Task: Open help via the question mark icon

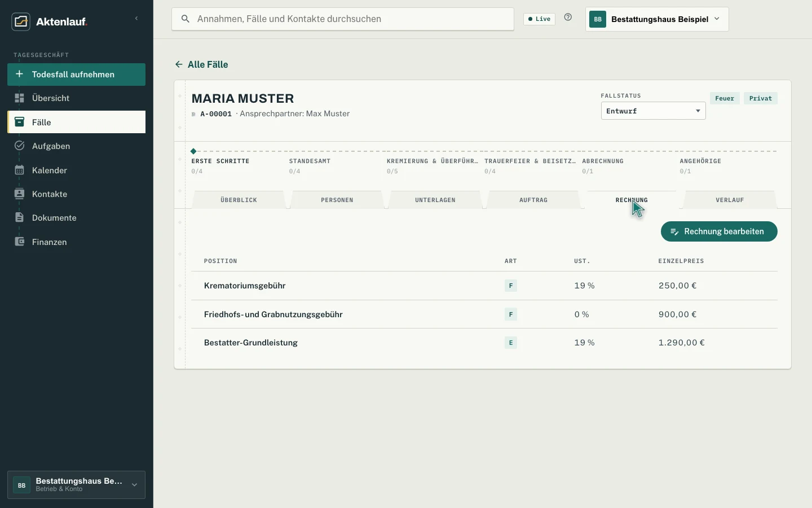Action: pyautogui.click(x=568, y=17)
